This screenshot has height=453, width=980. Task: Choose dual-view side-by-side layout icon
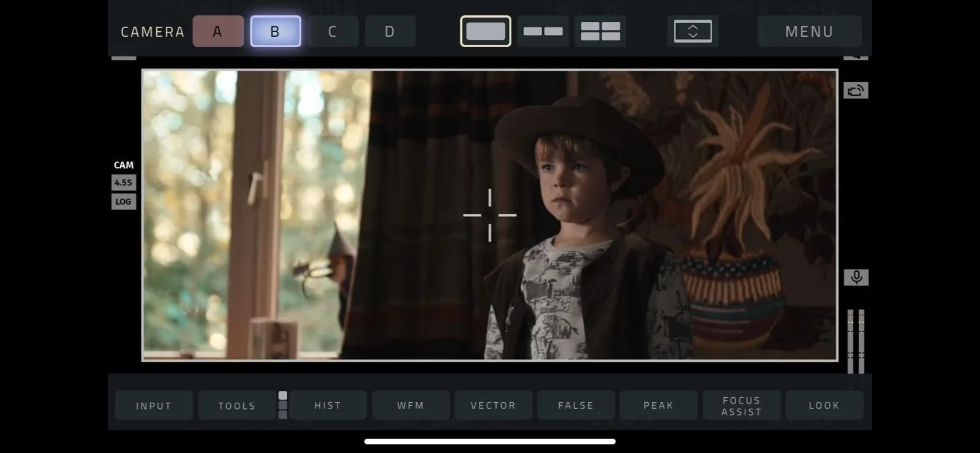click(543, 31)
